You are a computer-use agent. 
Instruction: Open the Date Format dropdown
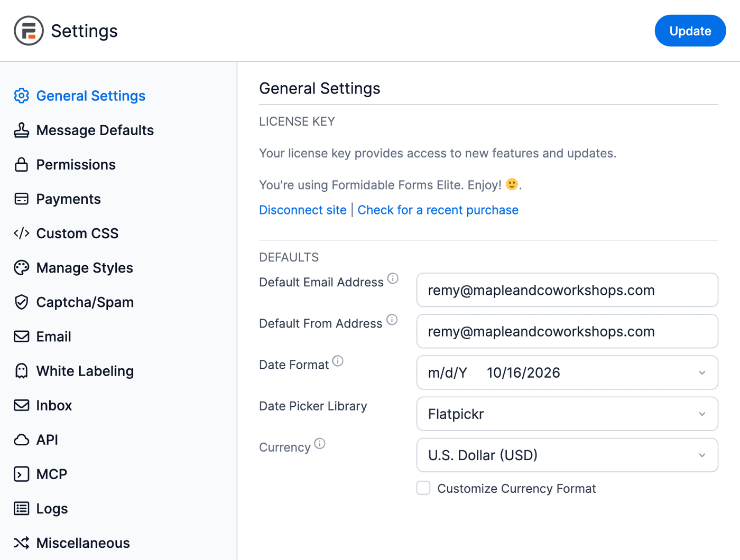coord(567,372)
